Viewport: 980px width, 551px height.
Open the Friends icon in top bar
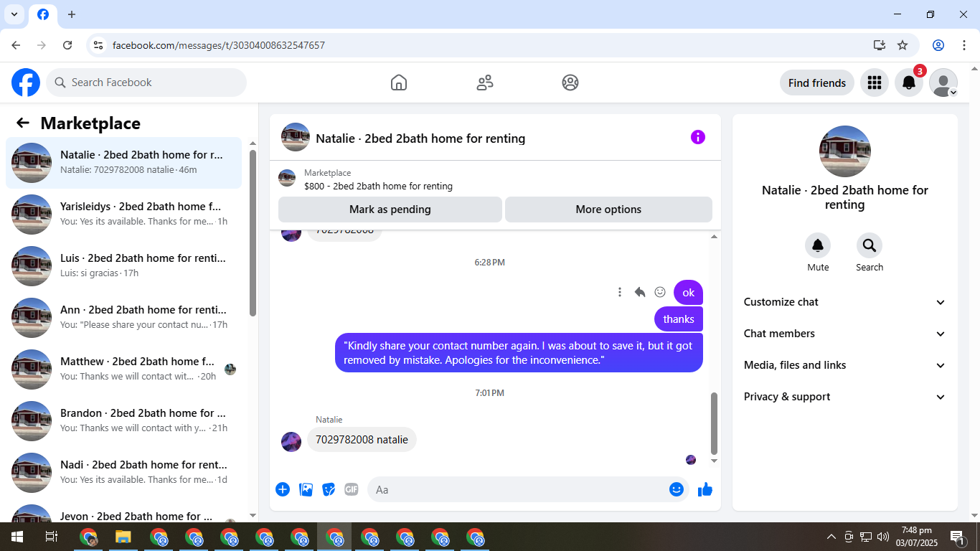pos(485,83)
